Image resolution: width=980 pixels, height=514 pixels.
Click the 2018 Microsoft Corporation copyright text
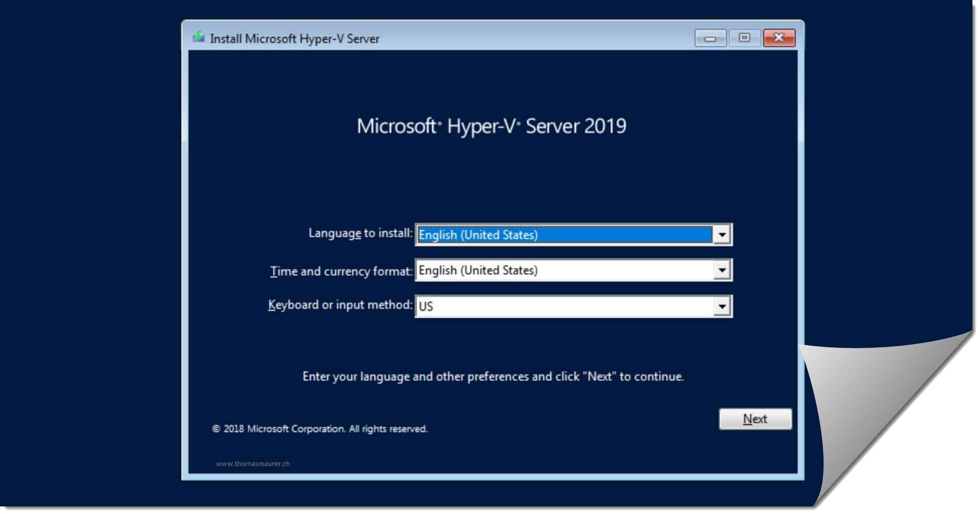(320, 429)
